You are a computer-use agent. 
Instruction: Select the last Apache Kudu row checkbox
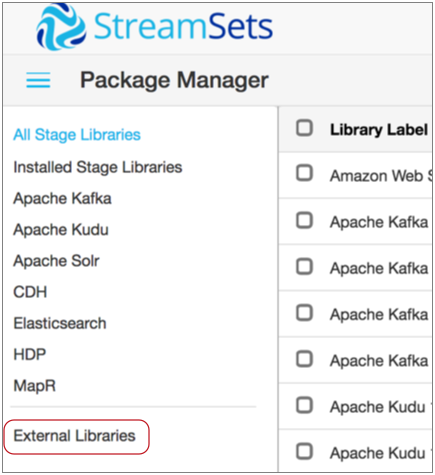304,451
